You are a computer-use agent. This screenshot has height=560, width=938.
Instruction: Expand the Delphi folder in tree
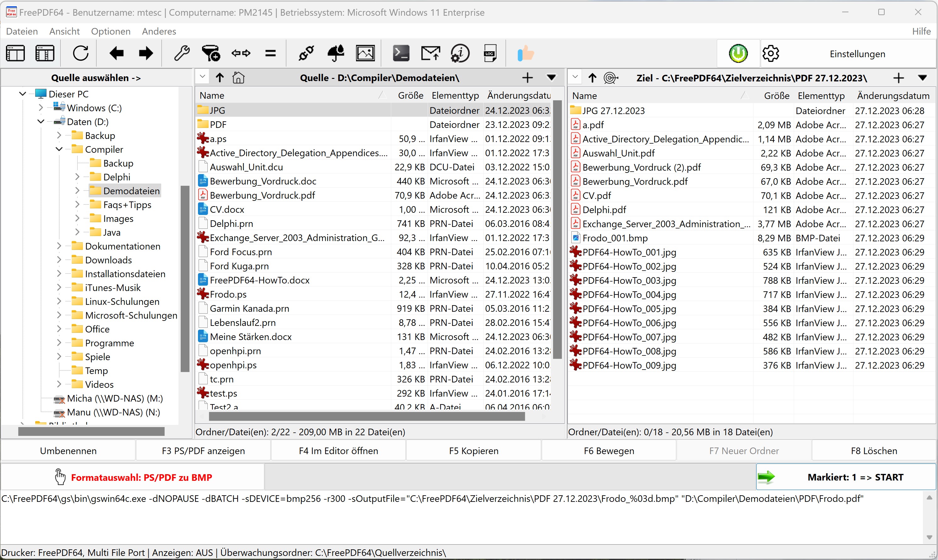[77, 177]
